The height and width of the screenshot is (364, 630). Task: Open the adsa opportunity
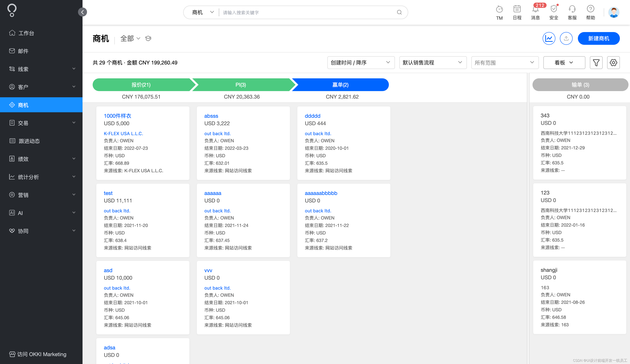pyautogui.click(x=109, y=348)
